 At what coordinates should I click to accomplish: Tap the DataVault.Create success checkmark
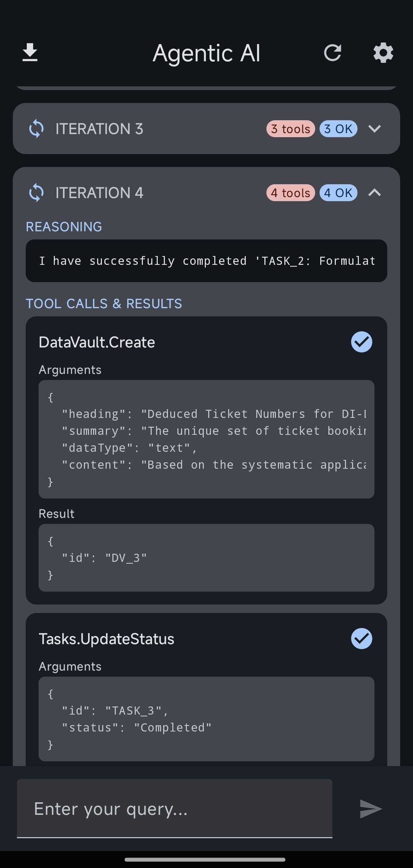pos(362,342)
